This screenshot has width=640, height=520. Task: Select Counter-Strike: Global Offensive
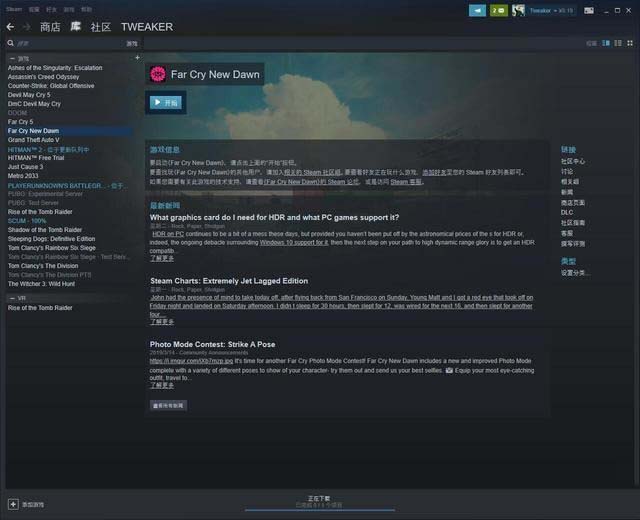tap(51, 86)
